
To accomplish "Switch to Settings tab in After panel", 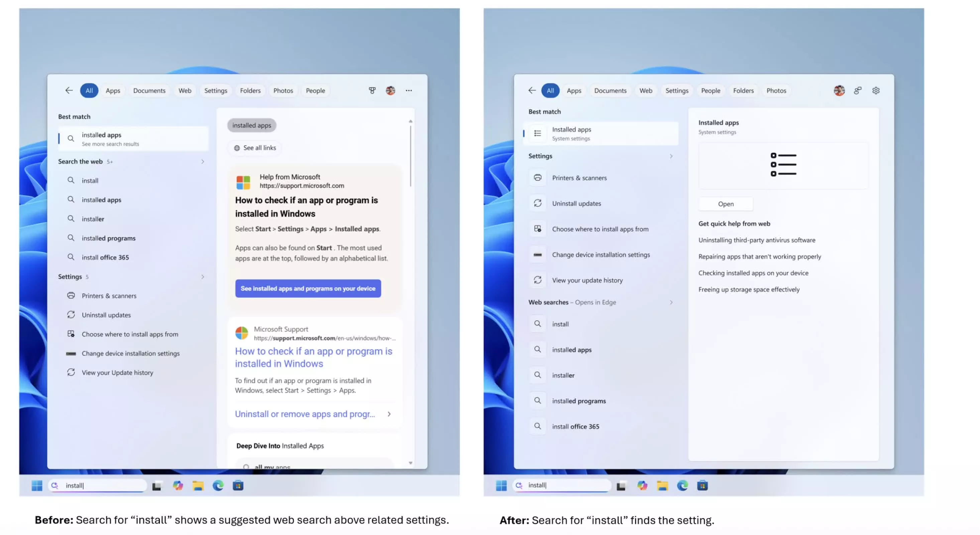I will pos(677,91).
